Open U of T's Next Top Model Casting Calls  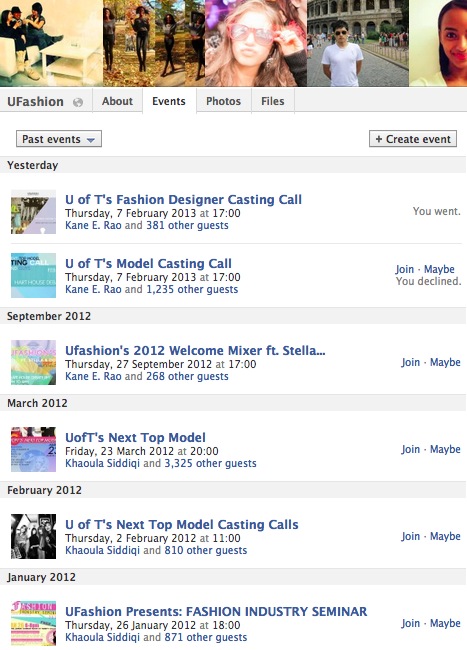(x=181, y=524)
